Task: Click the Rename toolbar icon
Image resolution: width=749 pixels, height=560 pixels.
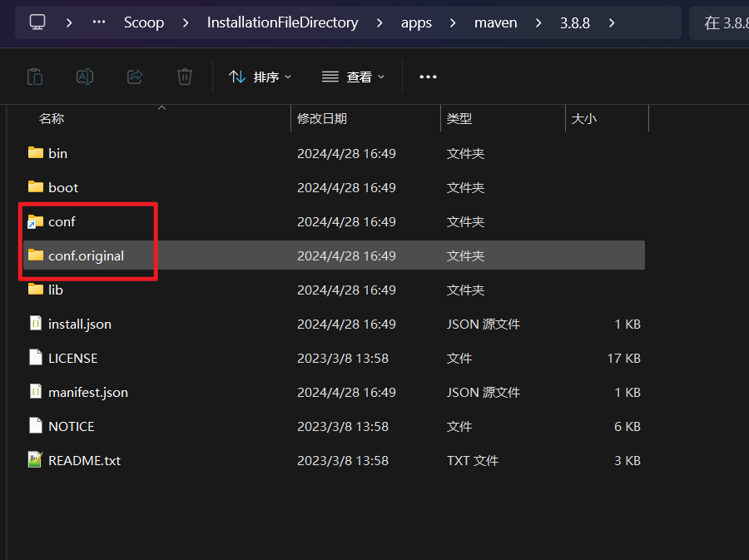Action: tap(85, 77)
